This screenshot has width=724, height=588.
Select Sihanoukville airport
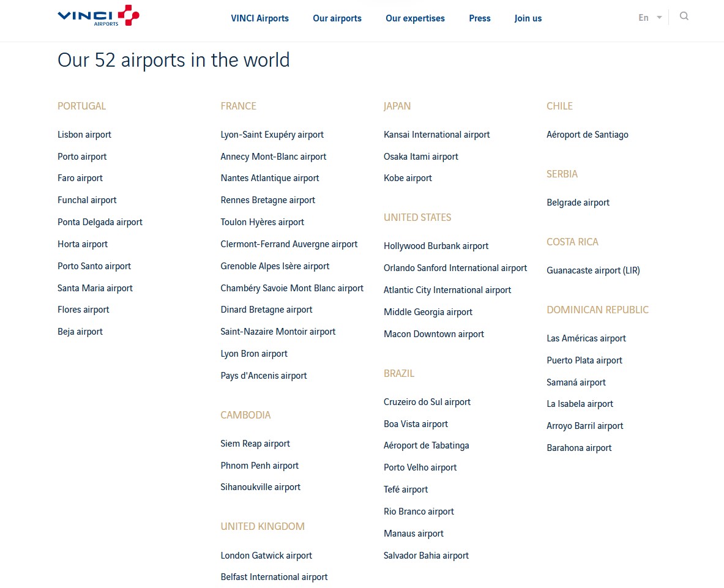[261, 488]
